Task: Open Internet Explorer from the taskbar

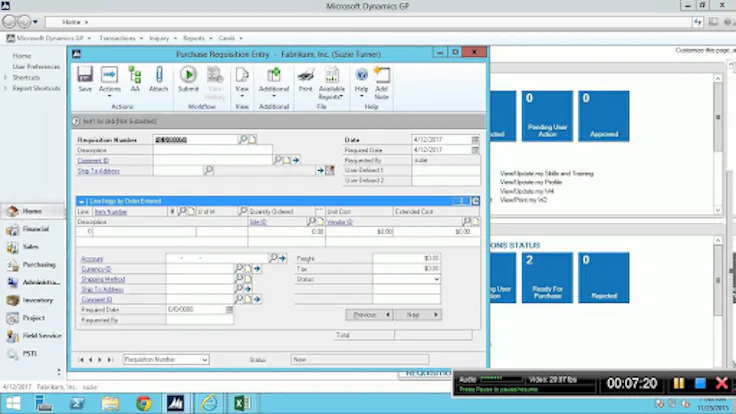Action: [x=209, y=403]
